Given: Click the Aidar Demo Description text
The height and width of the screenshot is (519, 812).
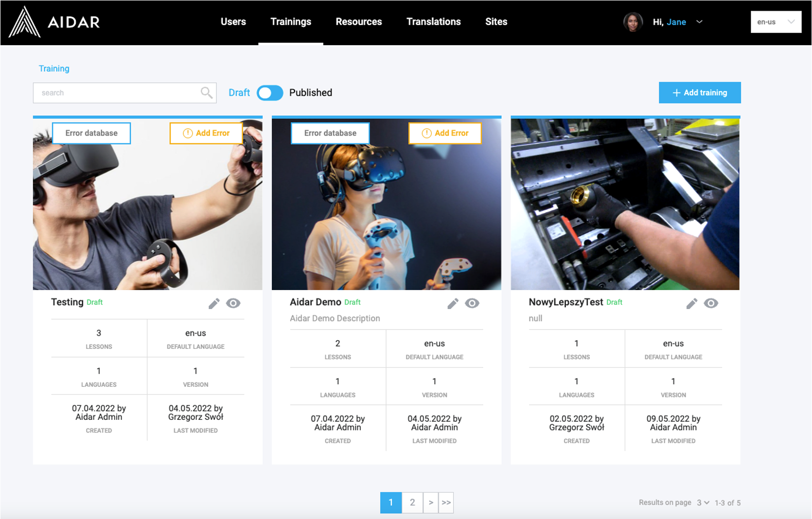Looking at the screenshot, I should point(335,318).
